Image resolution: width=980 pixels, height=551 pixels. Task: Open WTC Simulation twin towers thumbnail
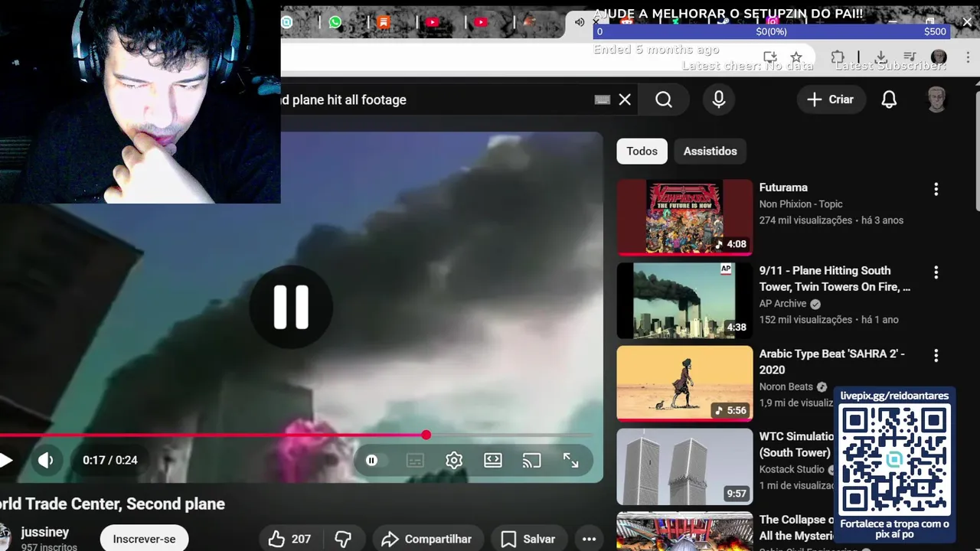684,467
